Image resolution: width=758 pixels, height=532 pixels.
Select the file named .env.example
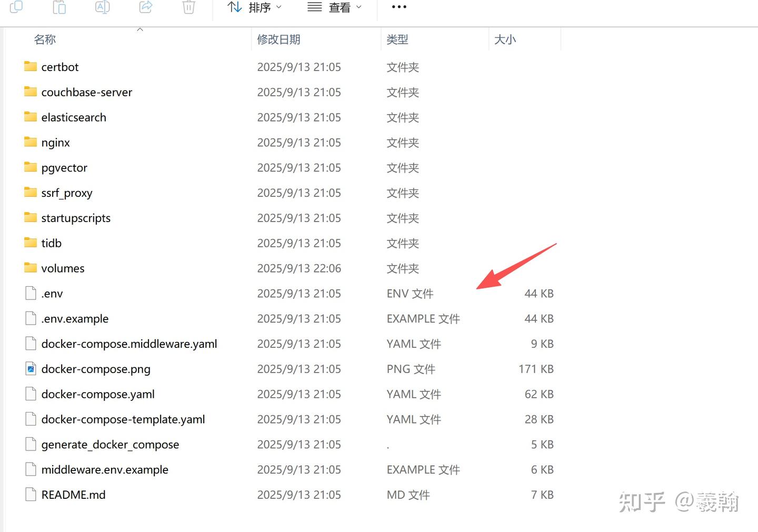(75, 319)
